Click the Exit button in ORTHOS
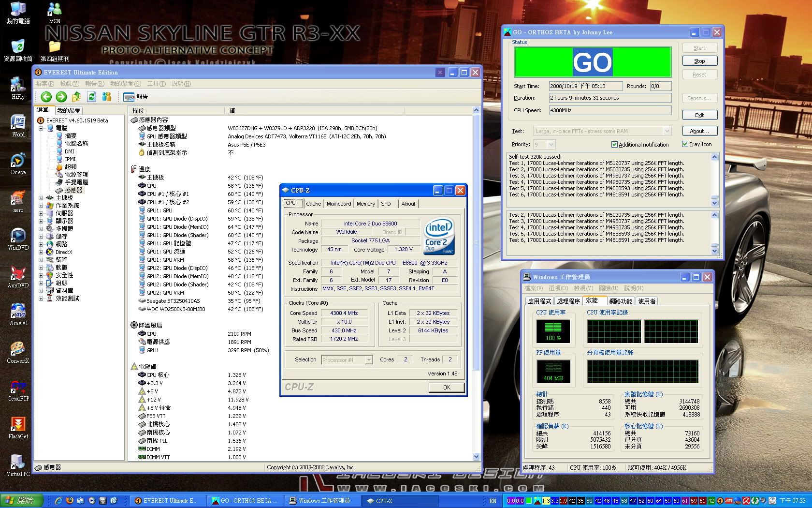Screen dimensions: 812x508 tap(699, 115)
